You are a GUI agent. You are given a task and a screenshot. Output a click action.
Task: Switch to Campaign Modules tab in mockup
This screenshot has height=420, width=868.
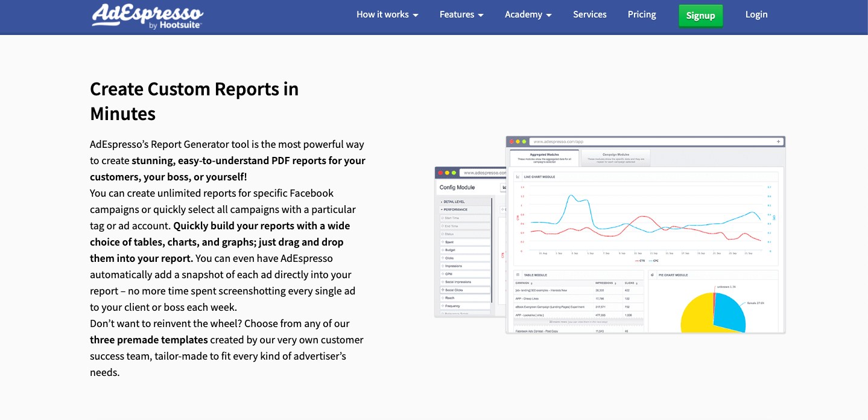coord(616,158)
